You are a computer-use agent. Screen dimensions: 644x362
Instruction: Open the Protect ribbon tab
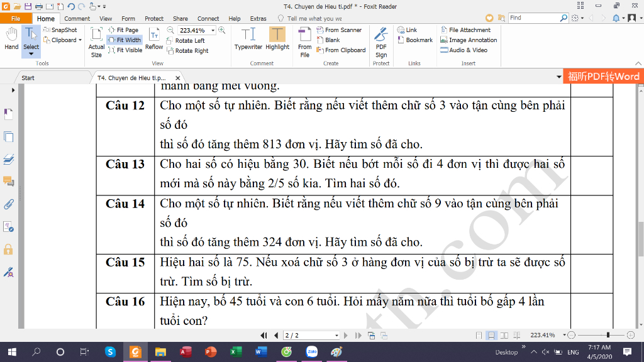click(x=154, y=18)
